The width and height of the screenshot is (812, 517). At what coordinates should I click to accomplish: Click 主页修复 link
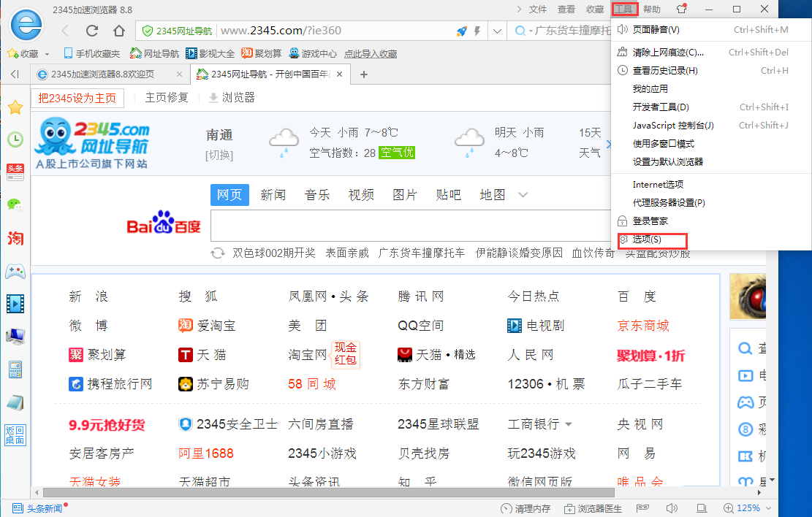167,98
